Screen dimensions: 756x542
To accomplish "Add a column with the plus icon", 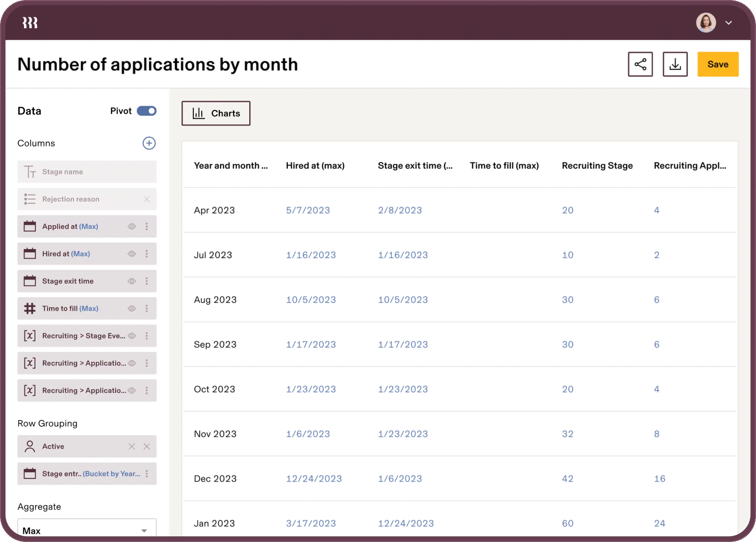I will pos(149,143).
